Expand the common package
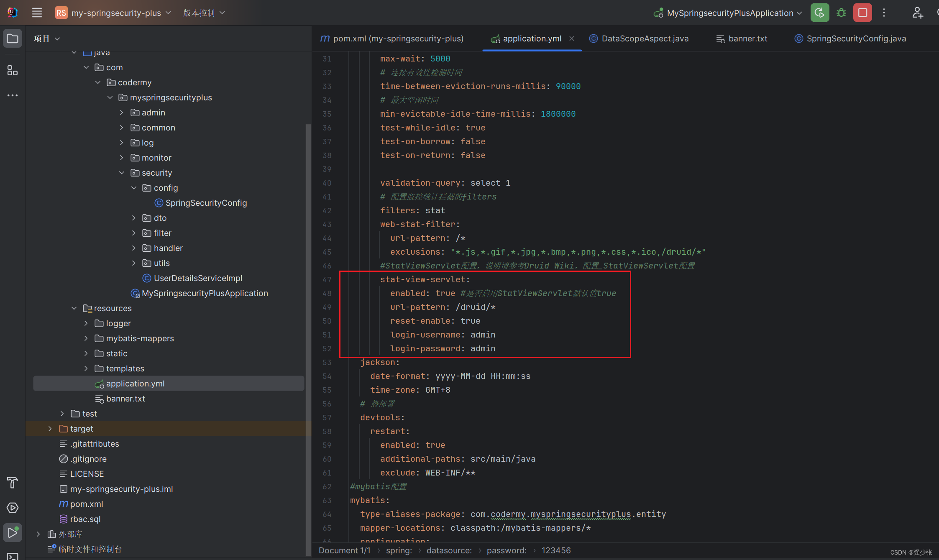Image resolution: width=939 pixels, height=560 pixels. click(121, 128)
